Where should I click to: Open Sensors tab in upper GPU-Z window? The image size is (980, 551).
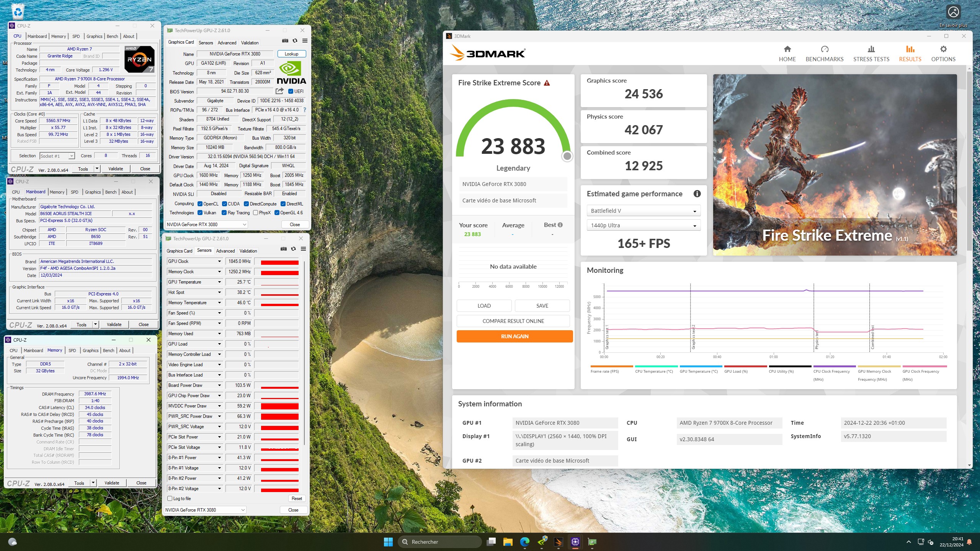coord(206,43)
